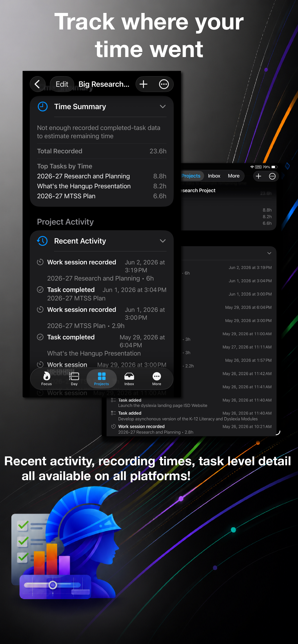
Task: Collapse the Time Summary section
Action: [x=163, y=107]
